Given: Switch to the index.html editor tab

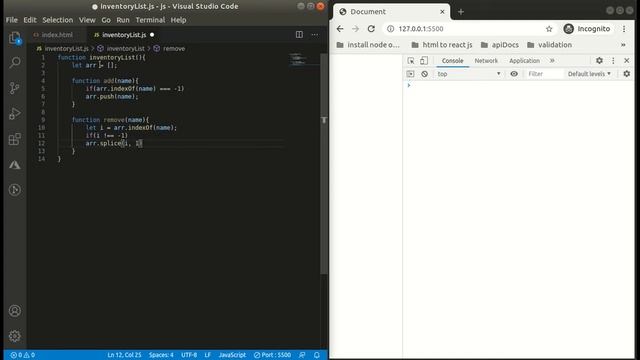Looking at the screenshot, I should pyautogui.click(x=57, y=35).
